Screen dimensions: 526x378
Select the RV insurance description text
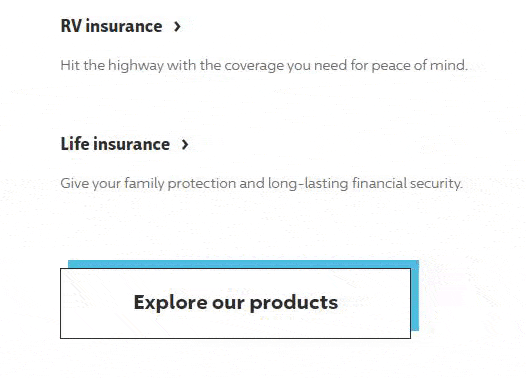(264, 65)
